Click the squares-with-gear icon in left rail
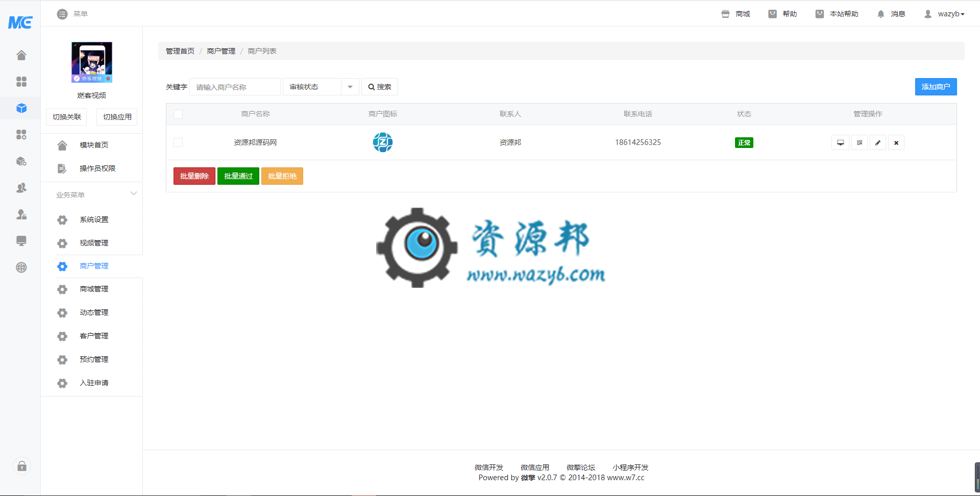Viewport: 980px width, 496px height. 21,135
